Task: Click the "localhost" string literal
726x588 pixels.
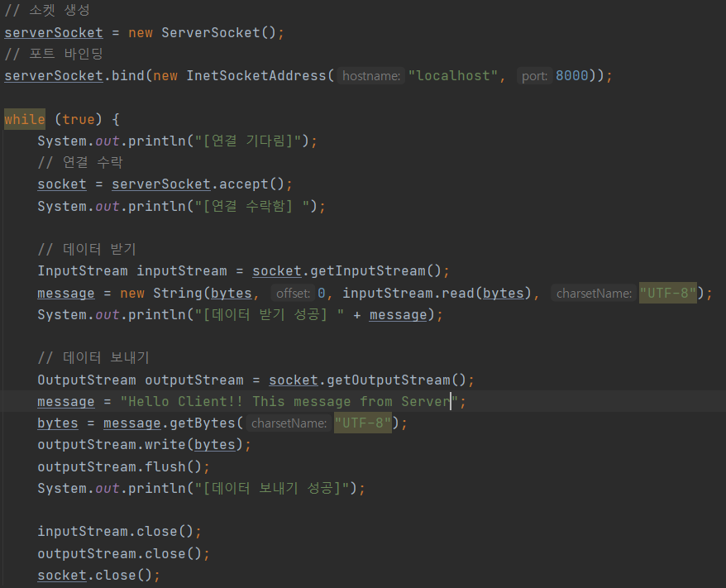Action: [x=453, y=76]
